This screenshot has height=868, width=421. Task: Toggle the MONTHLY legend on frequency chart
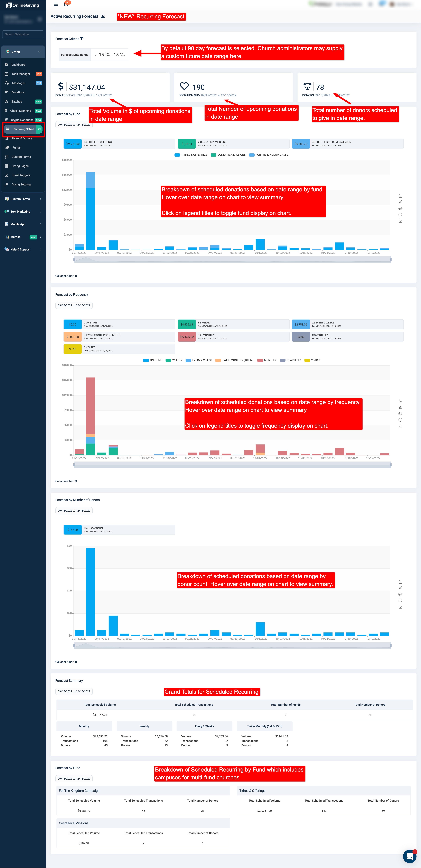point(267,360)
